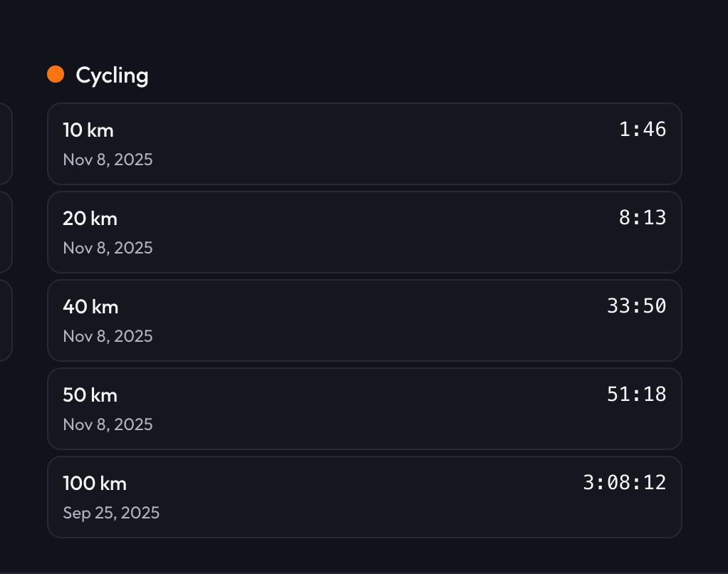Open the 100 km record card
The width and height of the screenshot is (728, 574).
[365, 497]
